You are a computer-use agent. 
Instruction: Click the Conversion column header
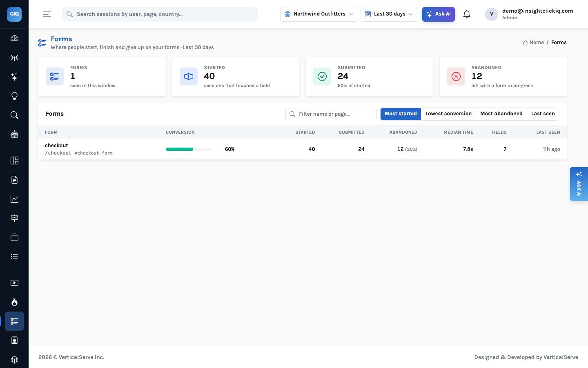[x=180, y=132]
